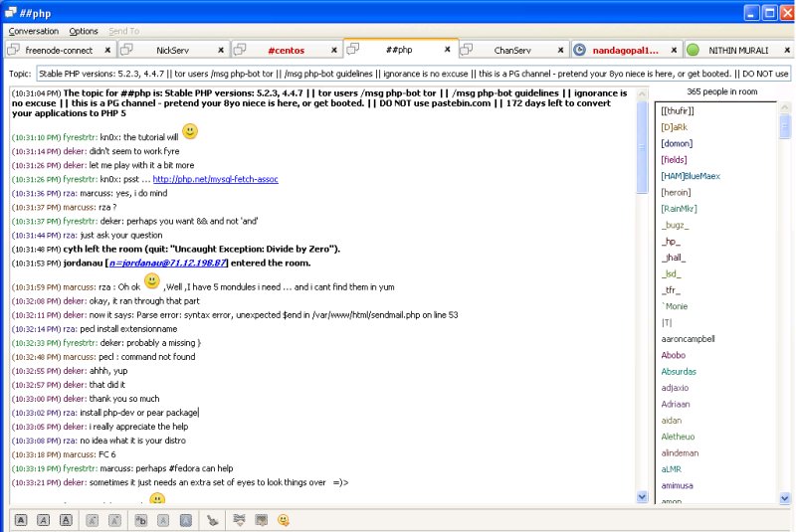796x532 pixels.
Task: Toggle underline text formatting
Action: pyautogui.click(x=66, y=519)
